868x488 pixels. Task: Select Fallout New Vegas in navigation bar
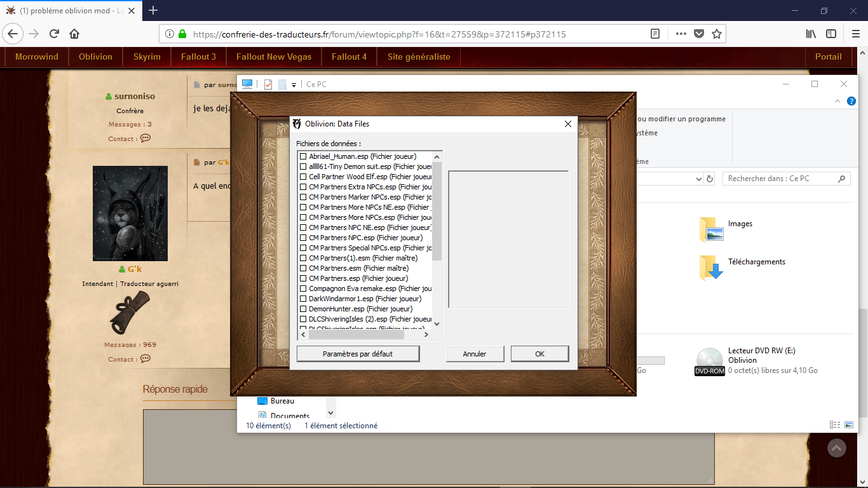coord(274,57)
